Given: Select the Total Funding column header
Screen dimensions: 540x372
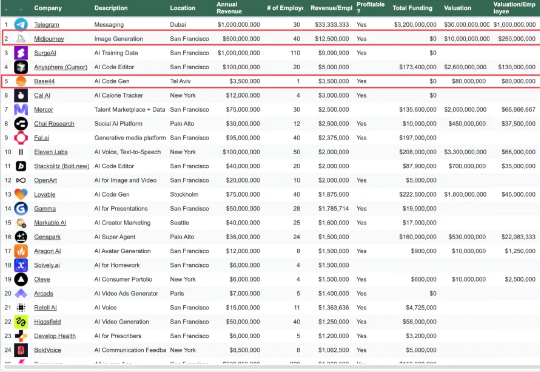Looking at the screenshot, I should (412, 8).
